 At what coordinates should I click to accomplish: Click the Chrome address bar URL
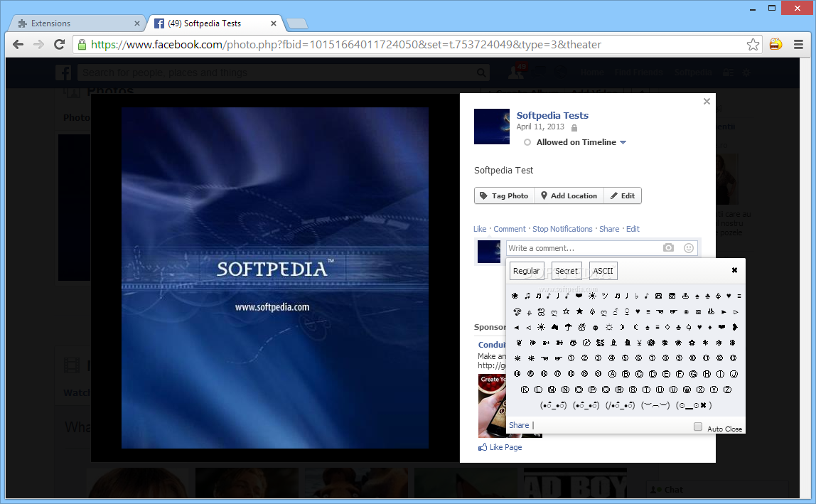pos(346,45)
